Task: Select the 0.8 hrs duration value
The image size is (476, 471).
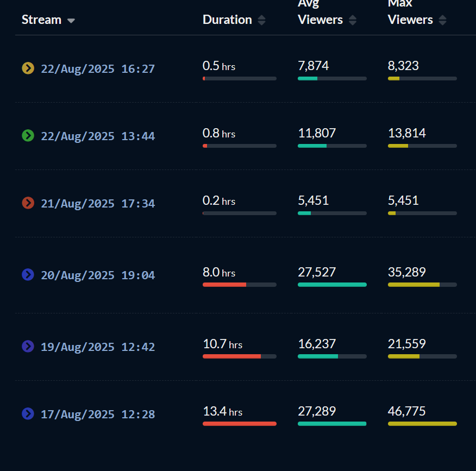Action: click(x=219, y=133)
